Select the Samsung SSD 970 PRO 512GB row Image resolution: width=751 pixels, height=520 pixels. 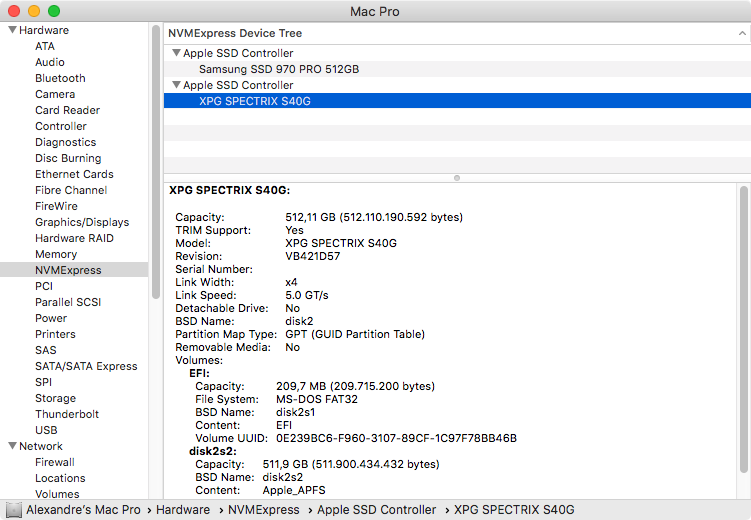point(457,69)
